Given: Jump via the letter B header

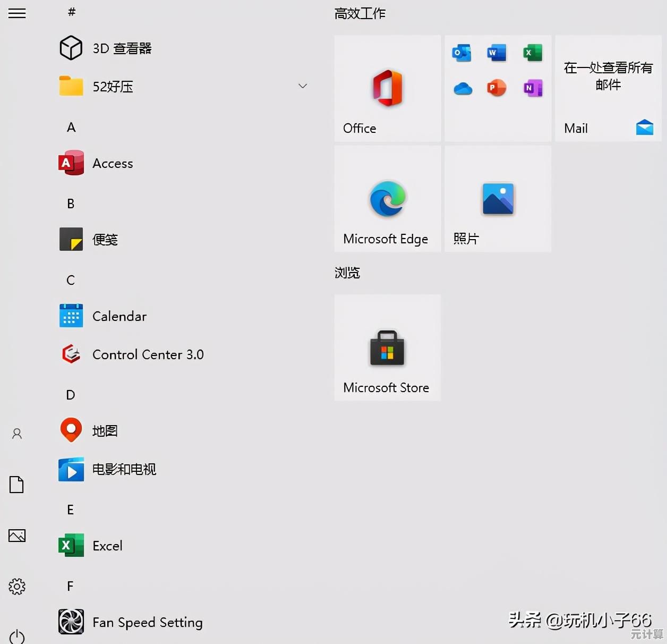Looking at the screenshot, I should point(71,204).
